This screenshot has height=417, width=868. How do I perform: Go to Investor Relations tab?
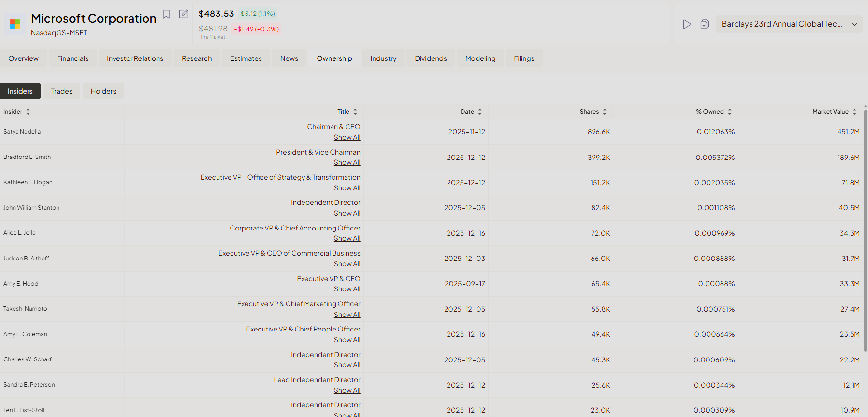click(x=135, y=58)
